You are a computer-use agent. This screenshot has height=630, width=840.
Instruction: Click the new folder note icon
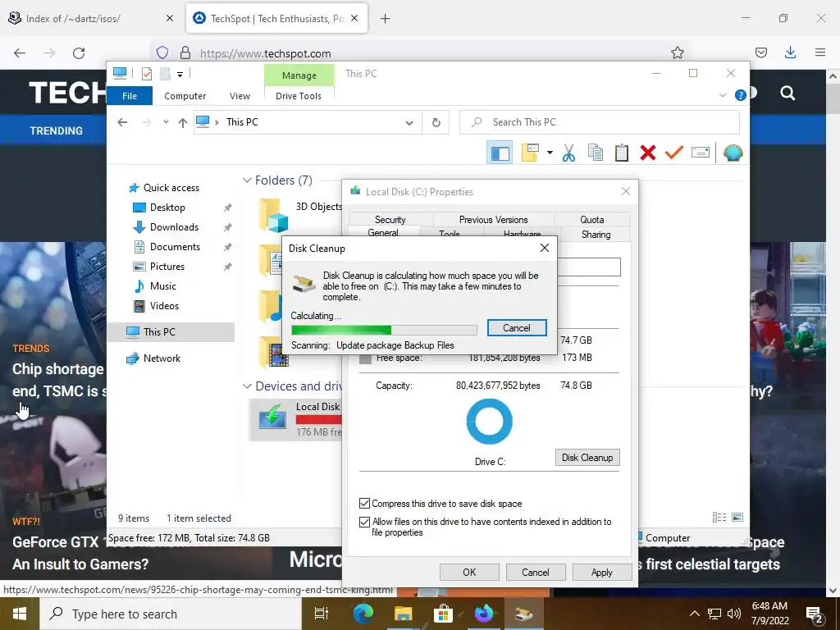530,153
